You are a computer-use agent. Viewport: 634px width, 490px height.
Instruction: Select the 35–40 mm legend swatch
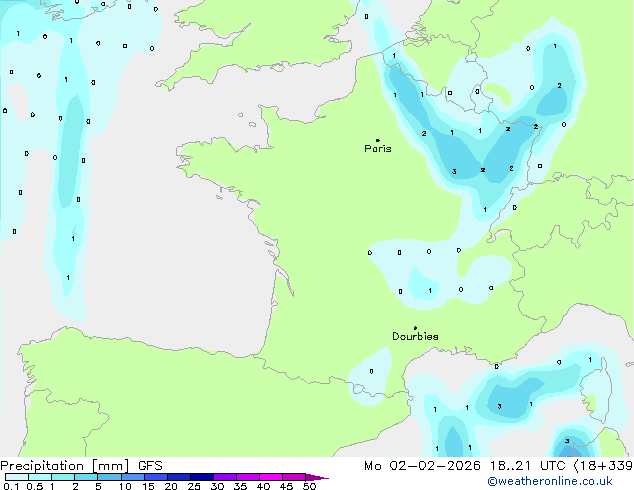pyautogui.click(x=248, y=477)
